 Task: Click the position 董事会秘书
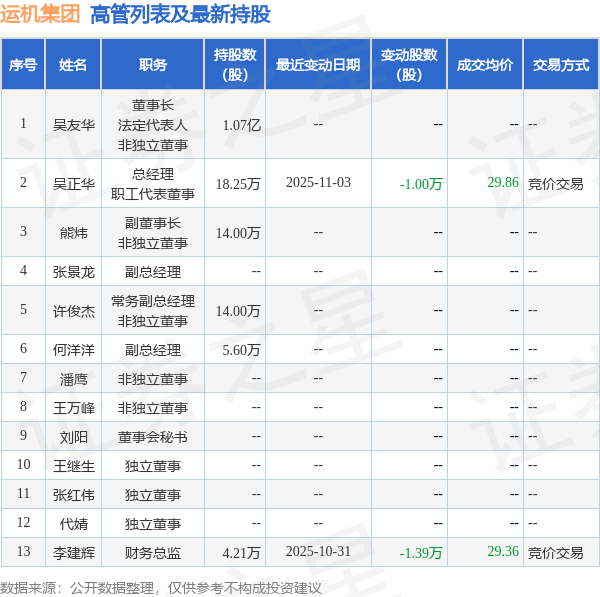point(153,437)
